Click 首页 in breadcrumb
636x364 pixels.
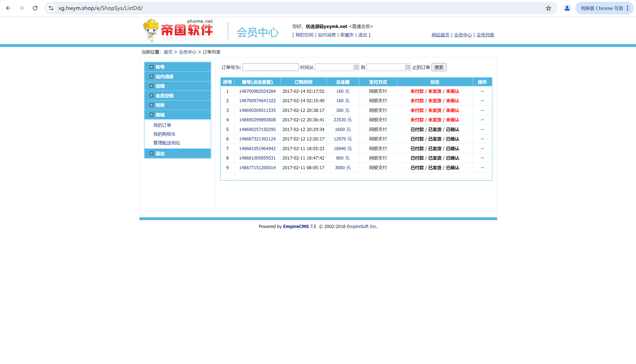click(x=168, y=52)
